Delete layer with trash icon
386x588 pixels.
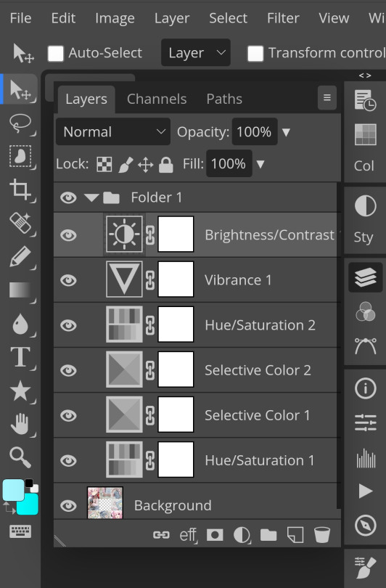(x=321, y=535)
